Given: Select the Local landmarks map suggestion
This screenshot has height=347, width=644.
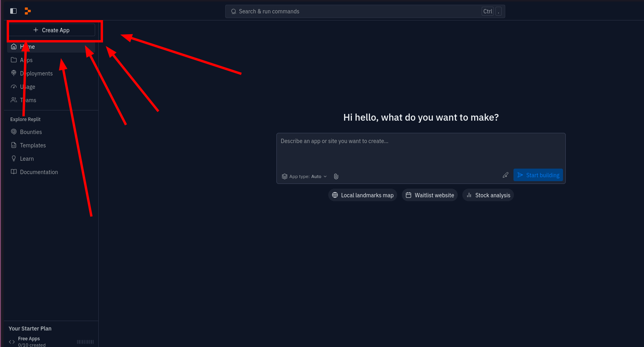Looking at the screenshot, I should coord(362,195).
